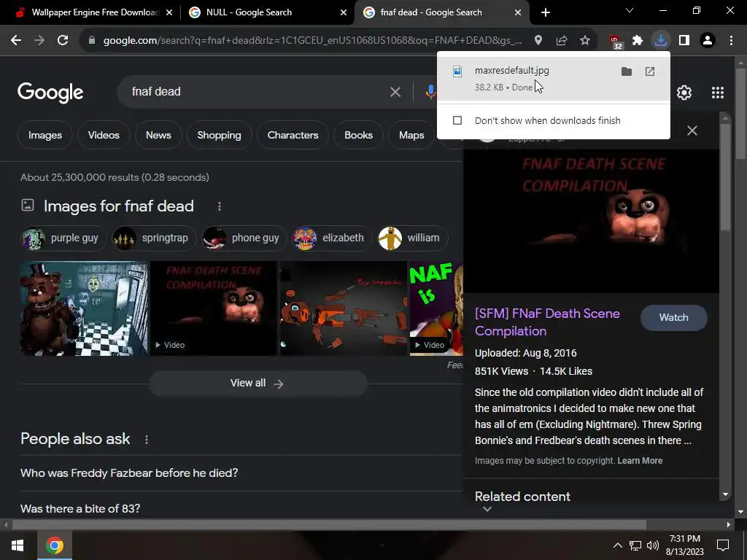Click the Learn More copyright link
Viewport: 747px width, 560px height.
click(x=640, y=461)
